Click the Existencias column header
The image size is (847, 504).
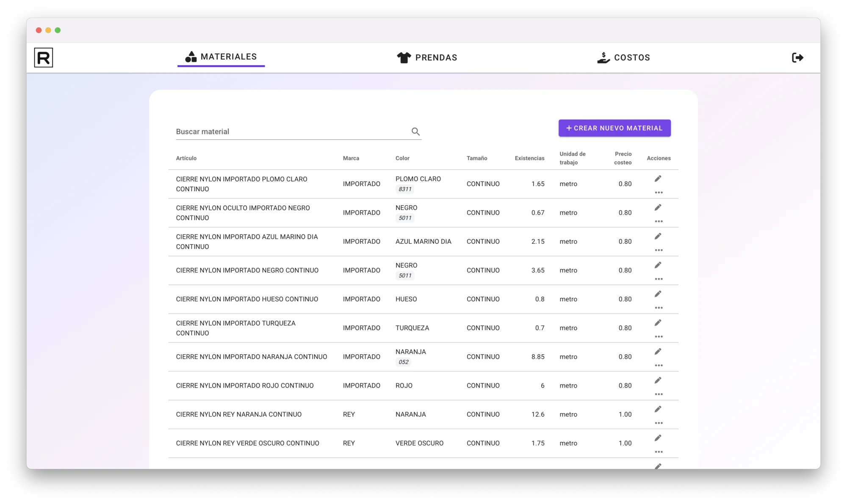[x=529, y=158]
